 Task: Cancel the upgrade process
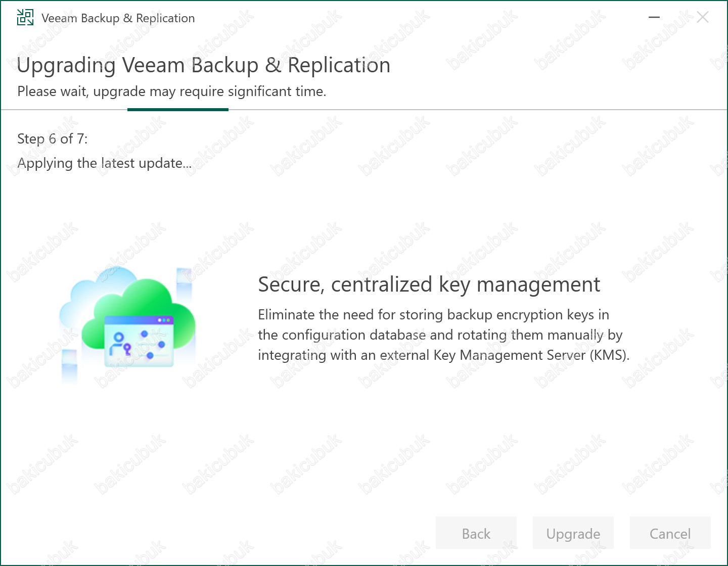[x=670, y=534]
